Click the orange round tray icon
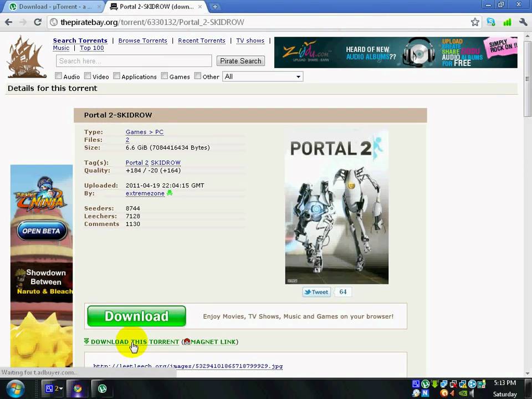The image size is (532, 399). pyautogui.click(x=444, y=393)
